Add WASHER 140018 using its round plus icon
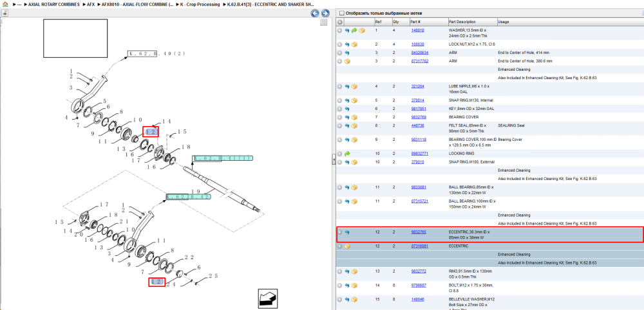 339,30
